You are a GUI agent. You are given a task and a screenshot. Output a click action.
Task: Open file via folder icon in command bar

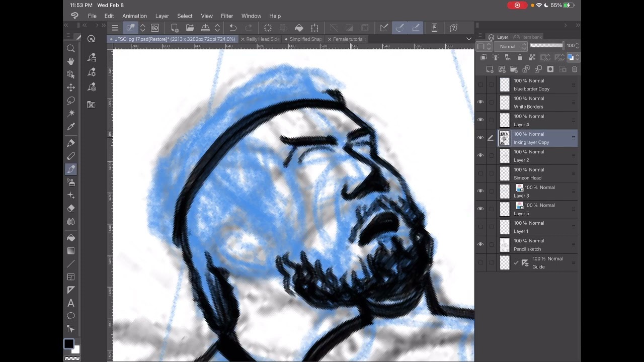point(190,28)
